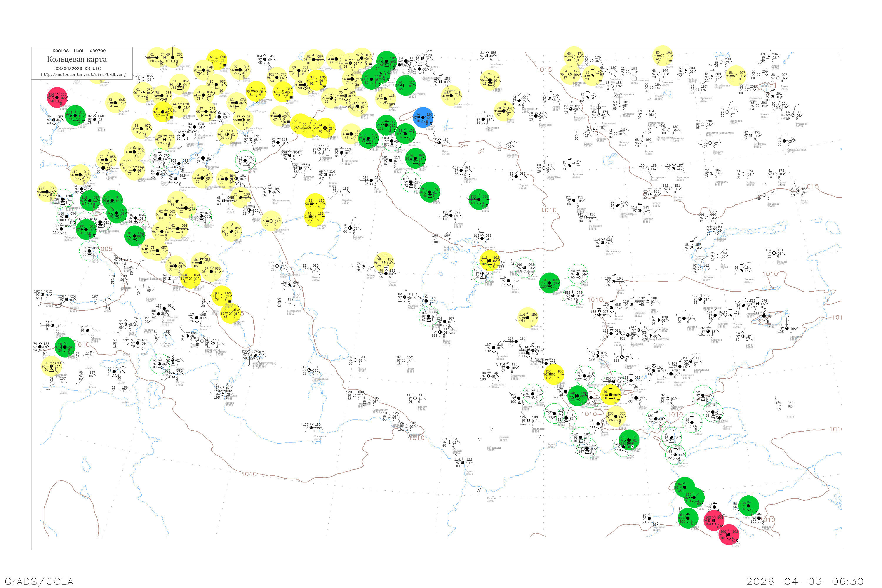
Task: Click the yellow Магнитогорск station circle
Action: pos(452,96)
